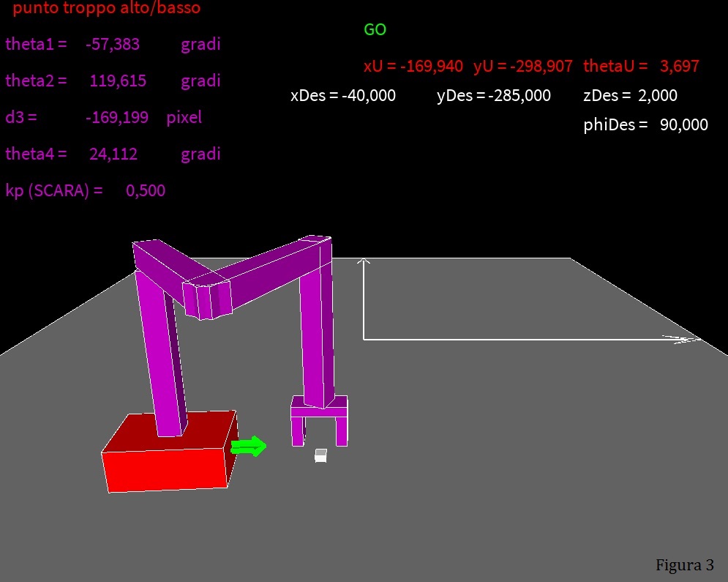Click the vertical magenta column above the gripper

(316, 329)
